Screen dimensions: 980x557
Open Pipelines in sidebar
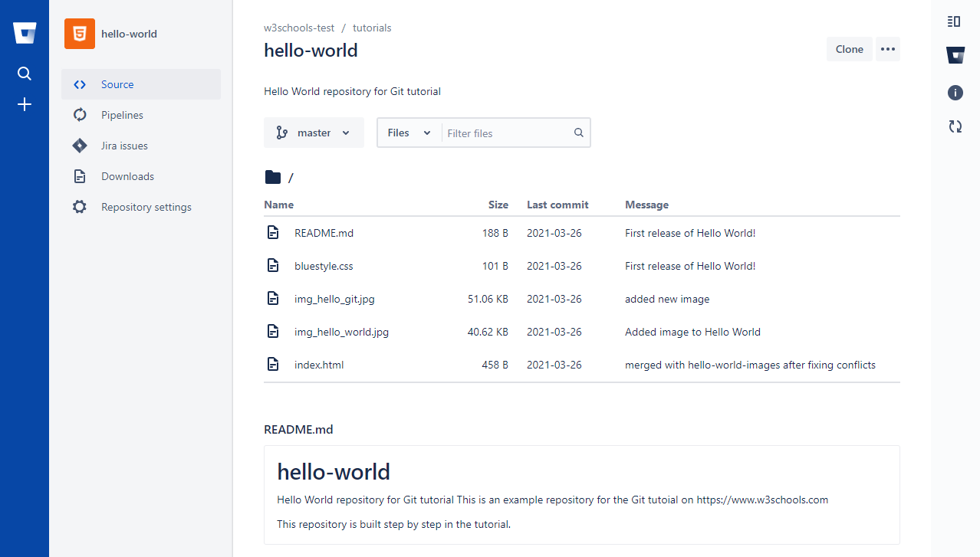(x=122, y=115)
